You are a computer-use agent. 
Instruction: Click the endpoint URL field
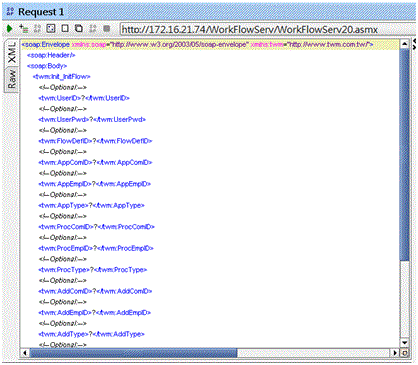coord(267,29)
